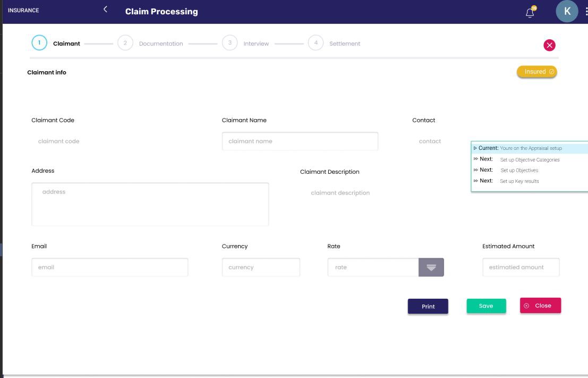
Task: Go to step 4 Settlement
Action: tap(316, 43)
